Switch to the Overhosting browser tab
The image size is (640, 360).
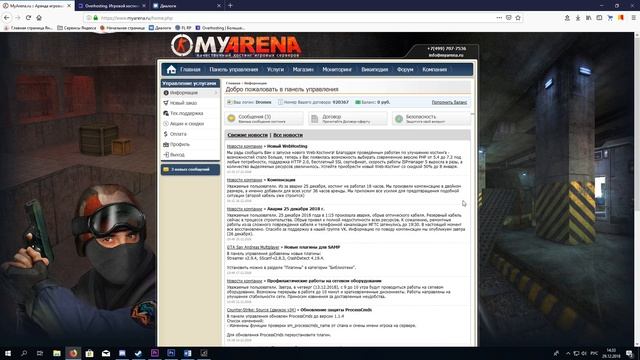click(111, 6)
